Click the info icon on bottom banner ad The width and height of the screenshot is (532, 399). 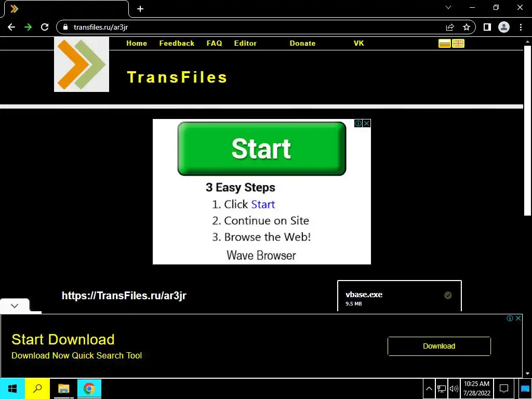[510, 318]
